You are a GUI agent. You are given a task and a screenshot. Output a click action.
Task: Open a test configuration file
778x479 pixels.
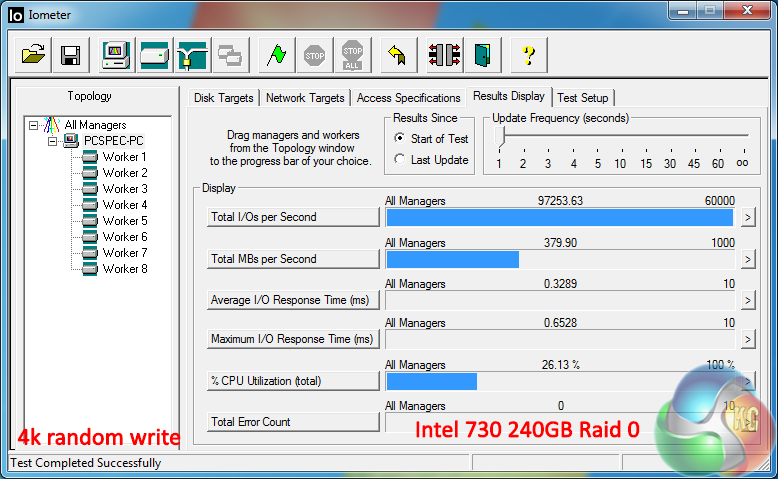[x=33, y=55]
